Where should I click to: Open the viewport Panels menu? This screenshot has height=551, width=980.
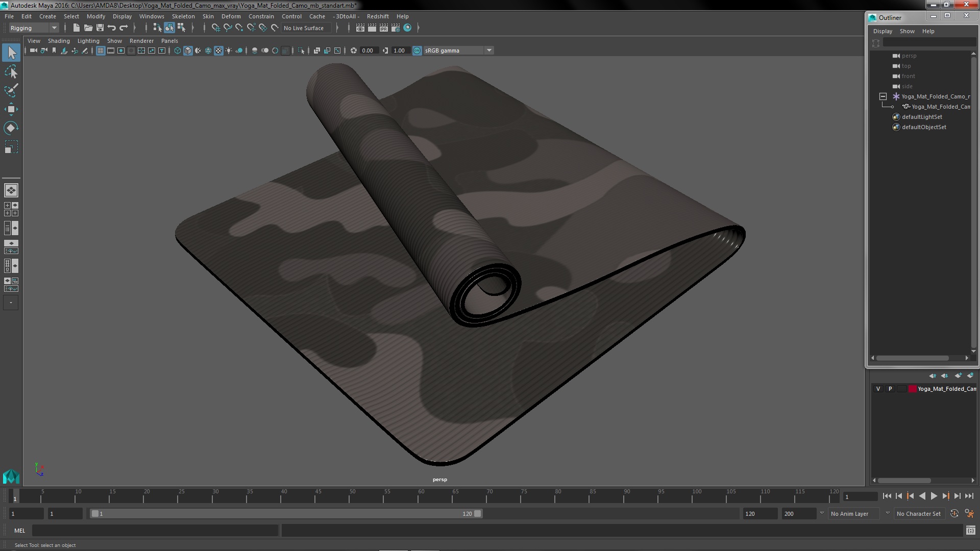(x=169, y=41)
